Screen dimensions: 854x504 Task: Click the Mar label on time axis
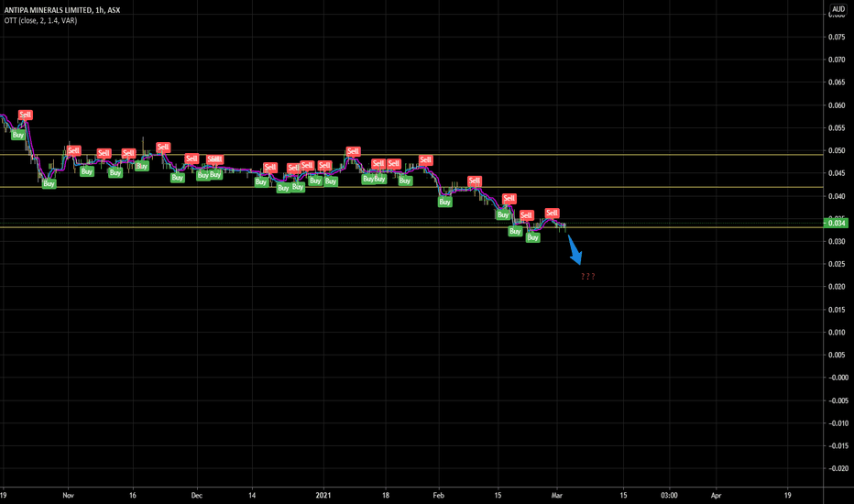pos(556,495)
